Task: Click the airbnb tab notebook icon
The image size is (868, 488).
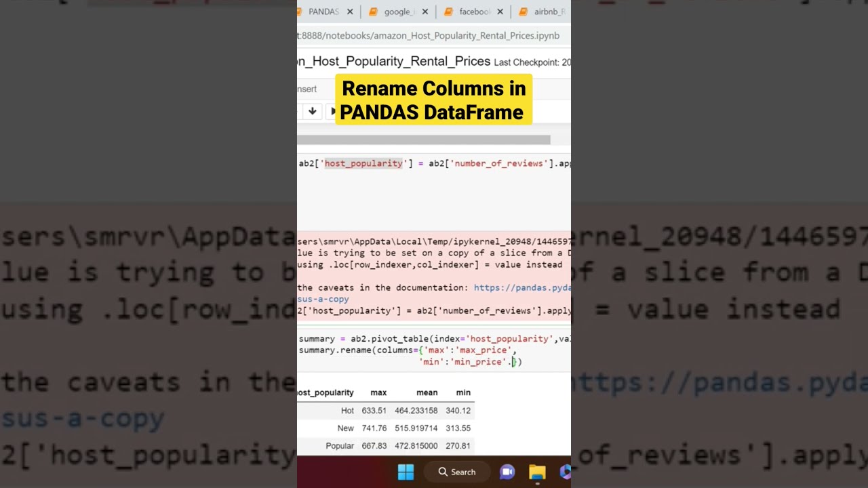Action: tap(524, 12)
